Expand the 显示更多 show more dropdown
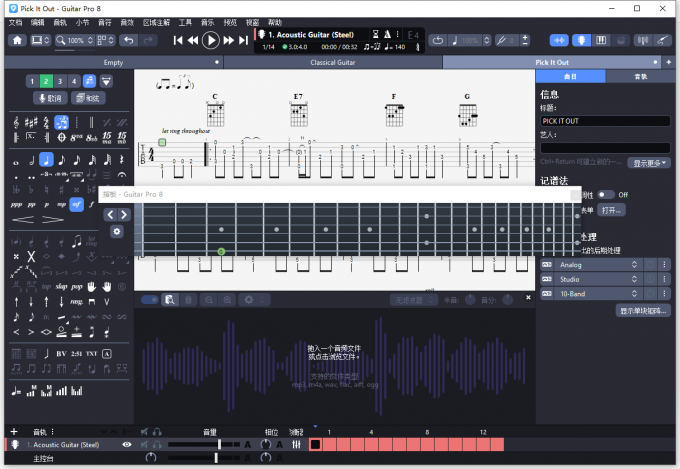 pyautogui.click(x=649, y=163)
